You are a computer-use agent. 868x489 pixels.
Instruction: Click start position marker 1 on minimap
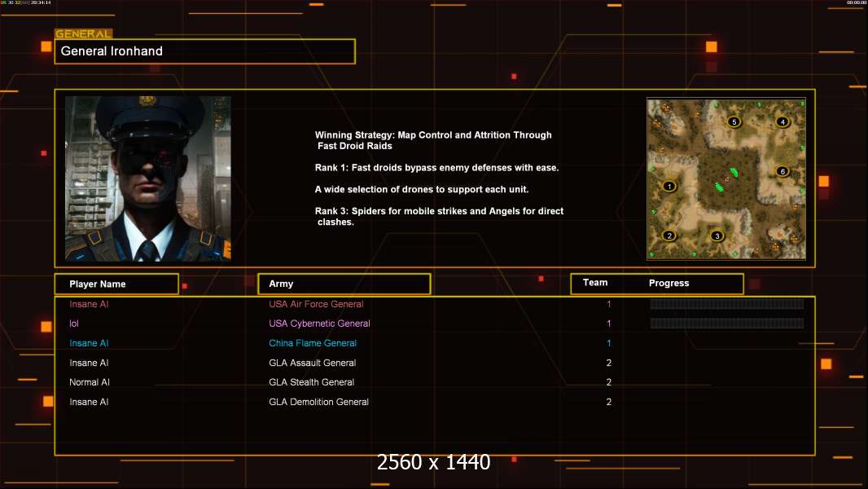(x=669, y=186)
